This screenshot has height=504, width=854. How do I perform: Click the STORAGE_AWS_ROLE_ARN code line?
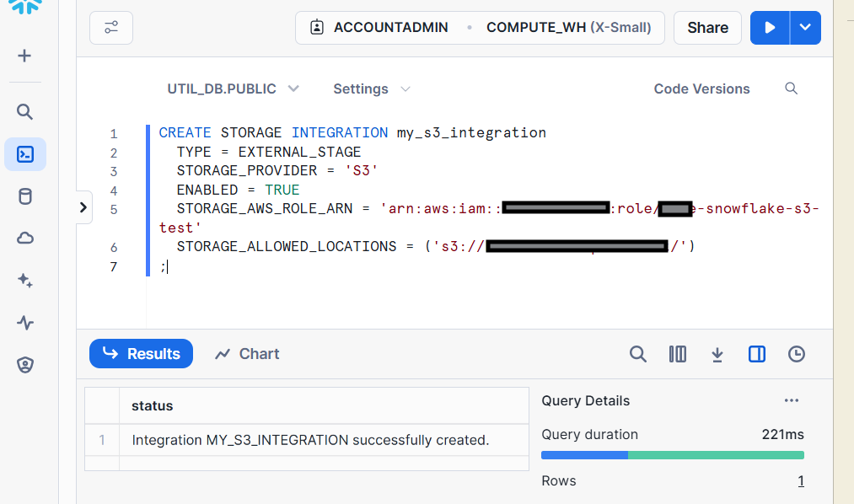click(489, 218)
